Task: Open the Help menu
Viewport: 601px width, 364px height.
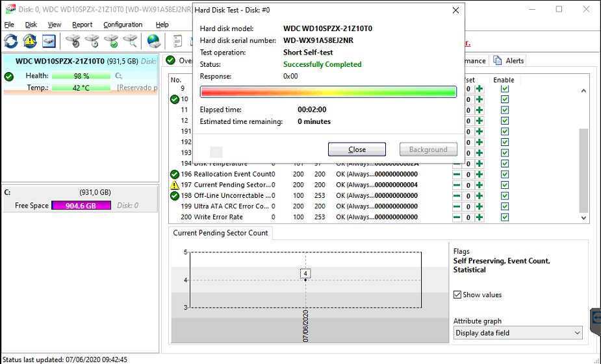Action: tap(162, 25)
